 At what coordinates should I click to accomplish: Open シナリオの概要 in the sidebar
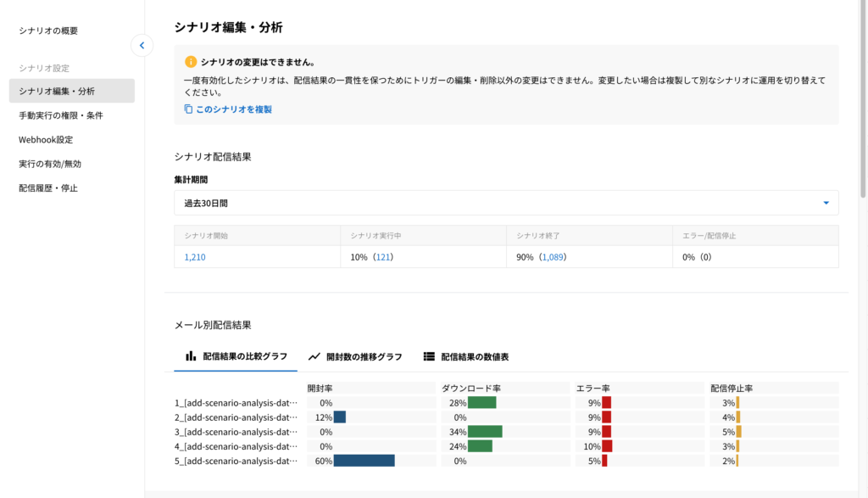[x=48, y=31]
